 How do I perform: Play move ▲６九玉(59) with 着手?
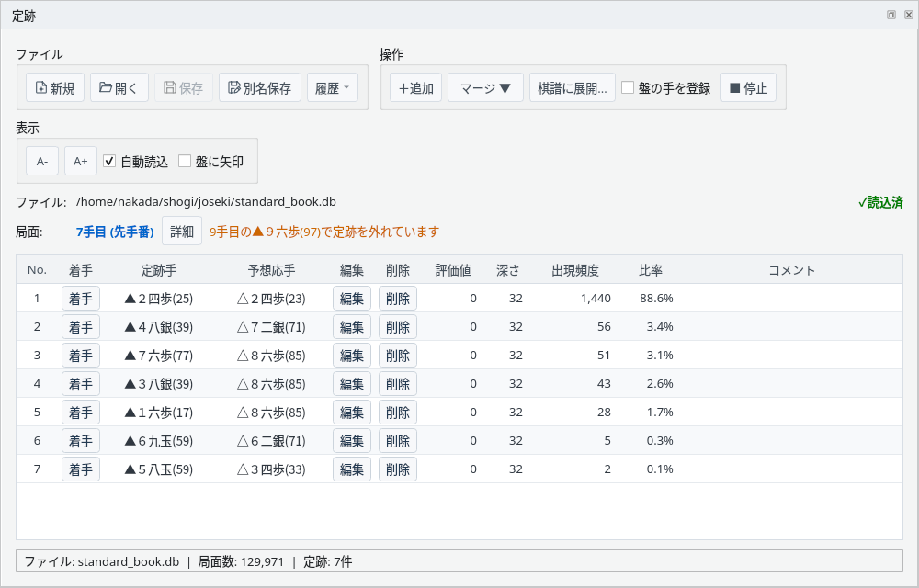tap(81, 441)
